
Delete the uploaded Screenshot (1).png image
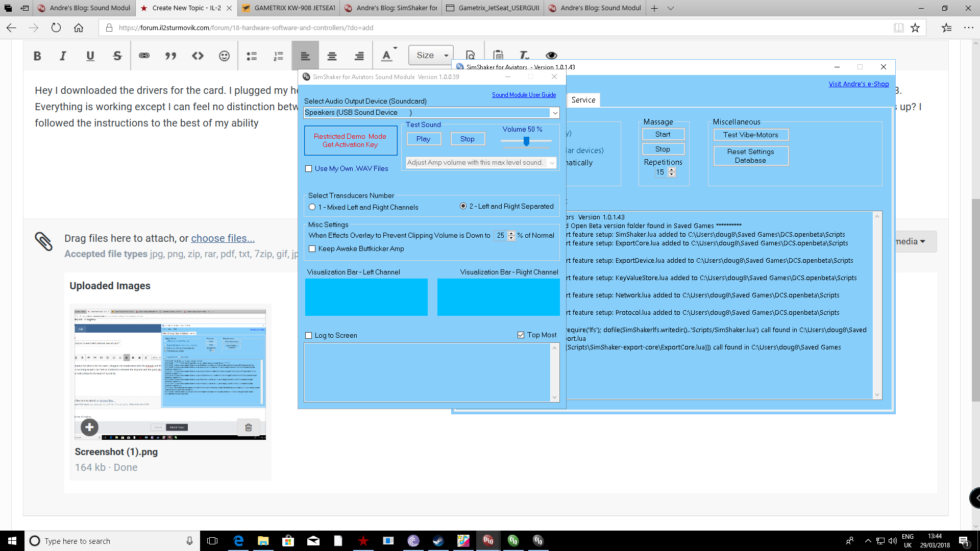pos(249,428)
